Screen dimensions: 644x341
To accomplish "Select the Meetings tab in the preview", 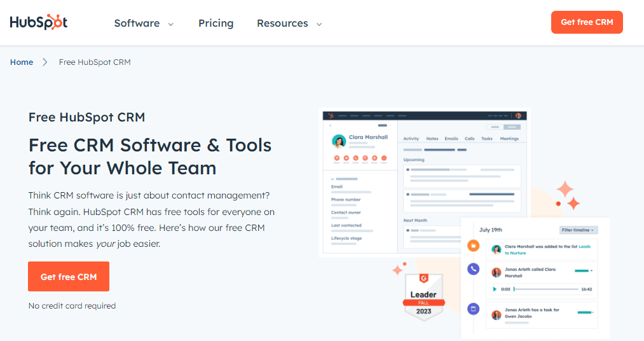I will pos(509,139).
